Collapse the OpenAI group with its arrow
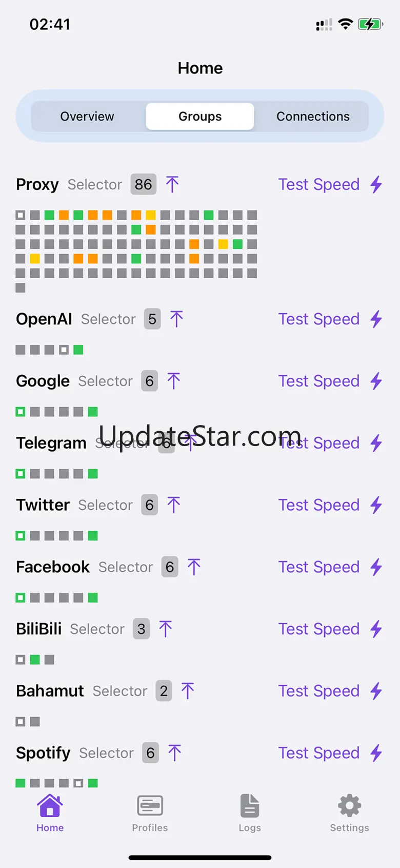This screenshot has width=400, height=868. click(176, 319)
